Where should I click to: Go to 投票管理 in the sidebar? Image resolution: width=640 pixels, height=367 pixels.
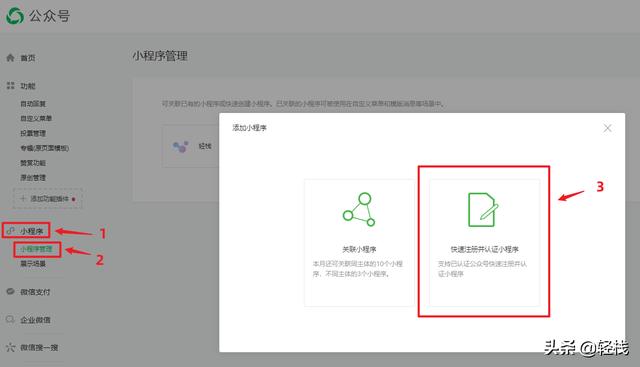click(x=33, y=133)
